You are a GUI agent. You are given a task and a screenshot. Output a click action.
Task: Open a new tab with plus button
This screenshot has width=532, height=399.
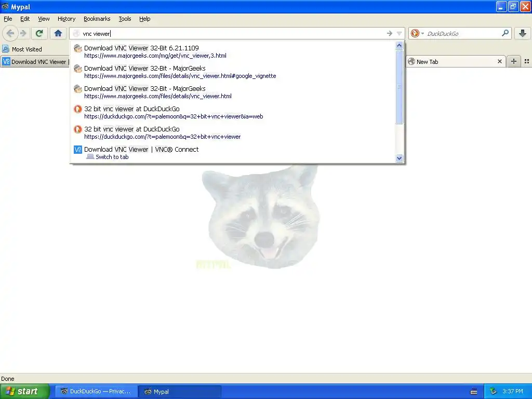[514, 61]
